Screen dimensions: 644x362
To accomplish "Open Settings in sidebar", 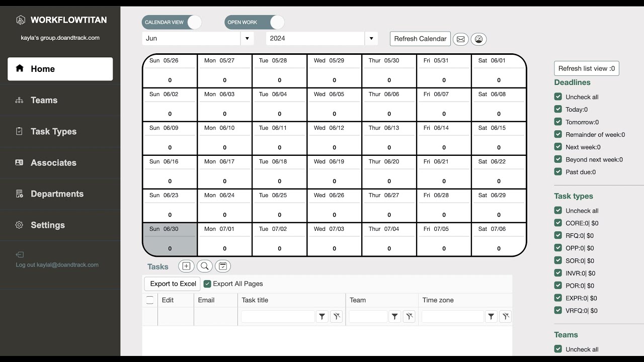I will click(x=60, y=225).
